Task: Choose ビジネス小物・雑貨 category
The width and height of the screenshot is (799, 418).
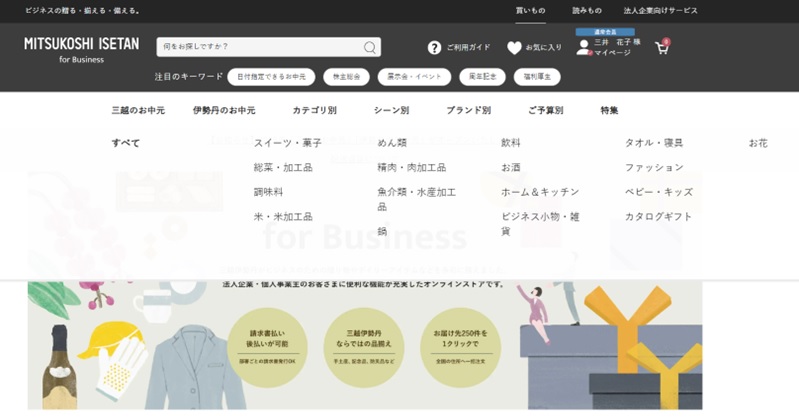Action: (x=540, y=224)
